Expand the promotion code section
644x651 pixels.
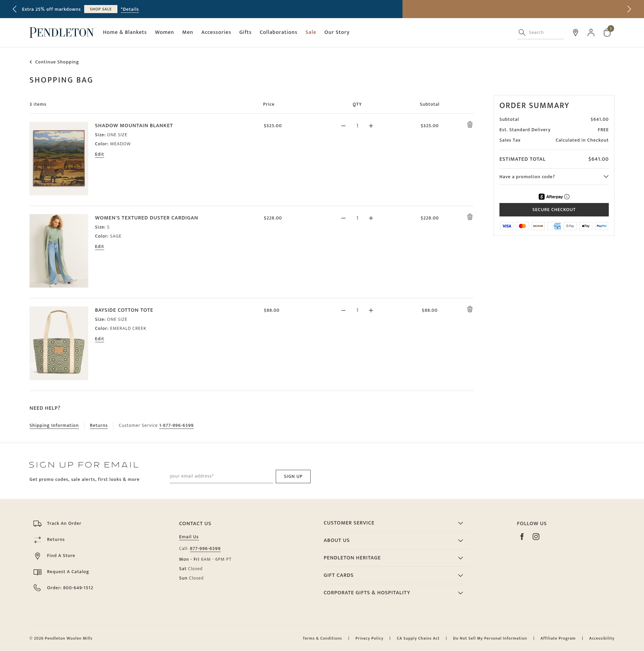554,177
